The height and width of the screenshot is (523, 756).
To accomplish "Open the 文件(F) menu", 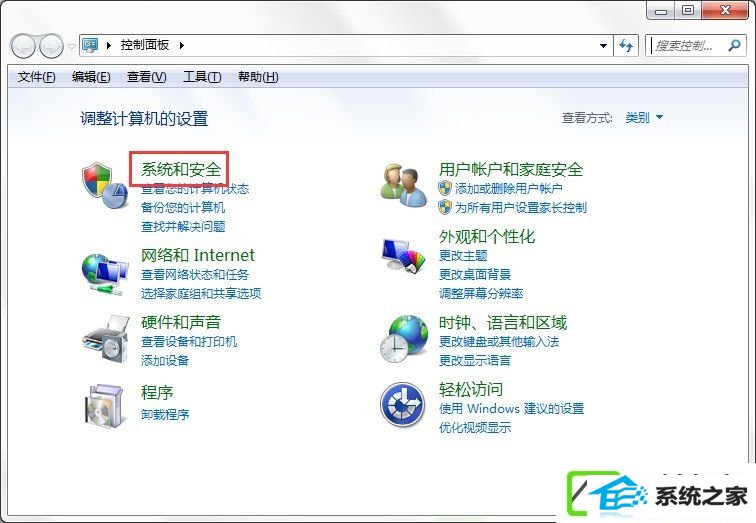I will pos(37,77).
